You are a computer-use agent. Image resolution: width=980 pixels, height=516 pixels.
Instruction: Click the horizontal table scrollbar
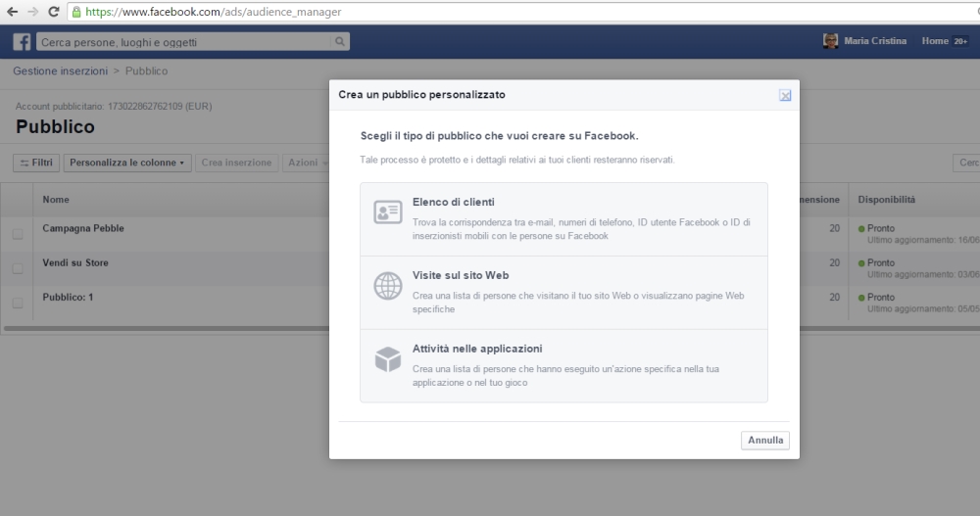[167, 328]
